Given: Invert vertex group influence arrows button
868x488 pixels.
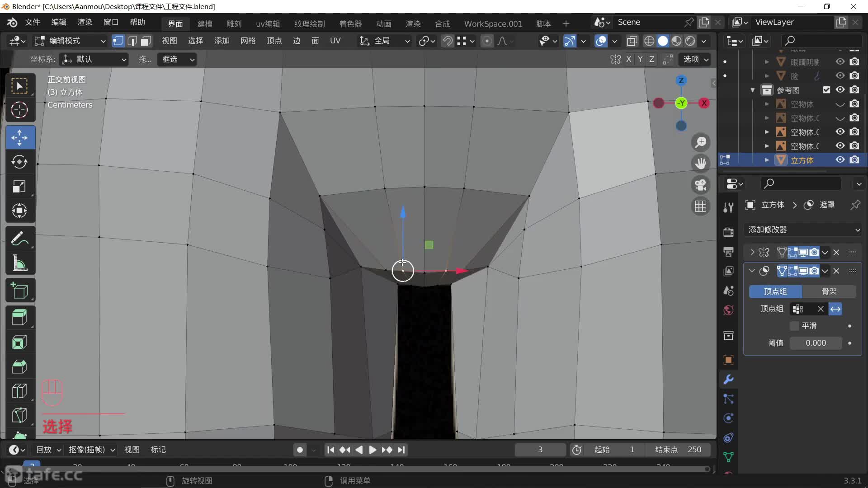Looking at the screenshot, I should (x=835, y=309).
